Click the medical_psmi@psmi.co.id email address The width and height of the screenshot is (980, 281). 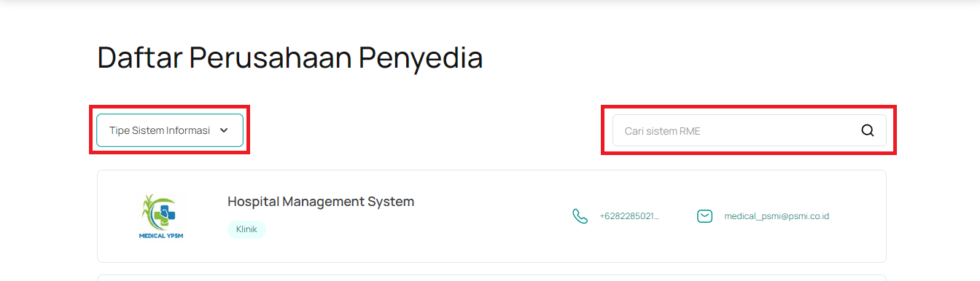click(777, 216)
